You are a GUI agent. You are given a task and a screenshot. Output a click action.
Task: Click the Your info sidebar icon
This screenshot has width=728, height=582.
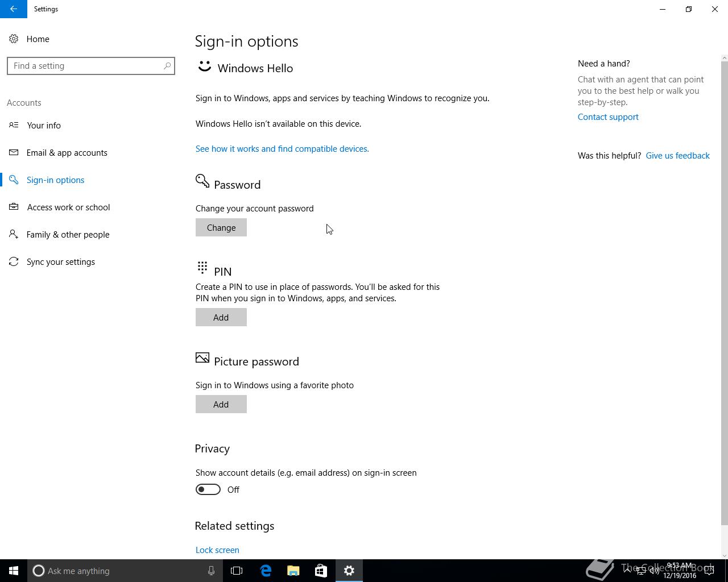click(x=14, y=125)
